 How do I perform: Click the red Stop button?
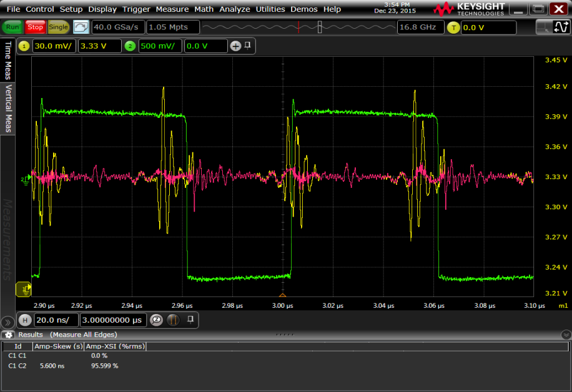click(35, 27)
